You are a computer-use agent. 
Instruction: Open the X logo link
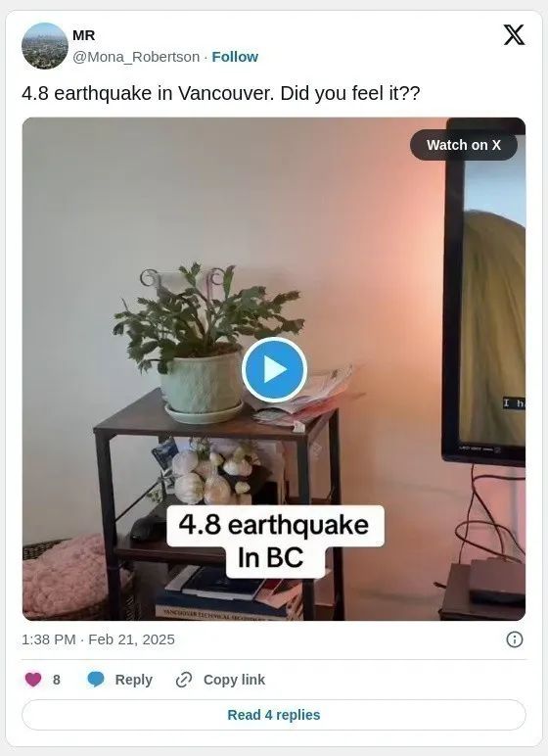pos(514,34)
